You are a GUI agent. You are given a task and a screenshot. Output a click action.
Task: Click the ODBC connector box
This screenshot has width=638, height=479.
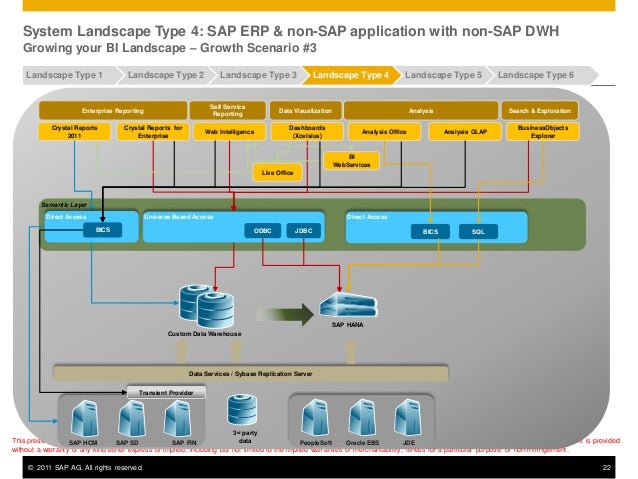pos(262,231)
